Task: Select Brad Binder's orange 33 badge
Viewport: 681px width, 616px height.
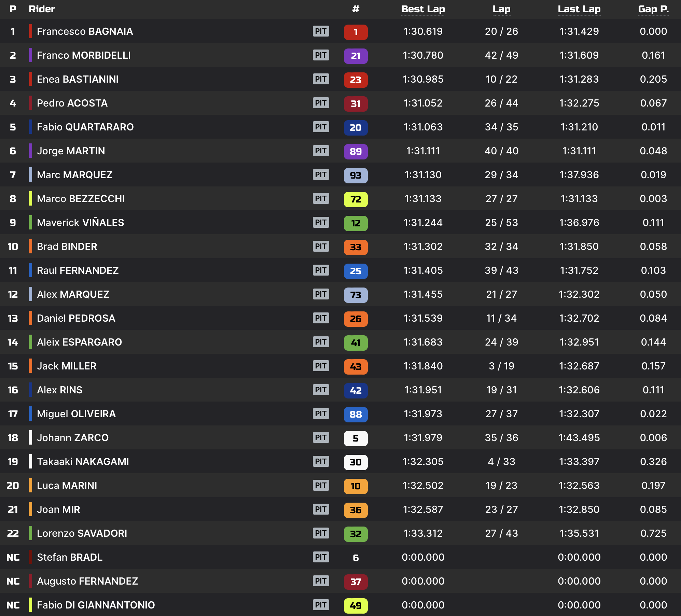Action: tap(356, 247)
